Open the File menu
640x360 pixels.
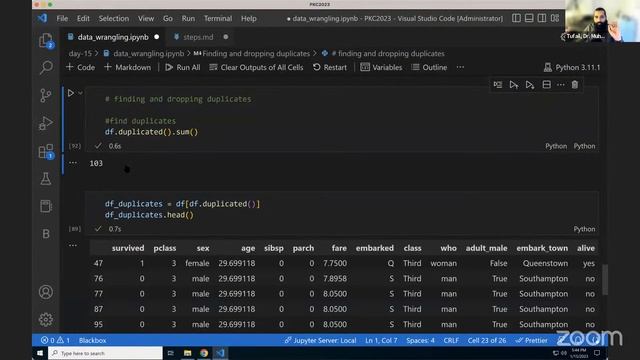click(62, 18)
